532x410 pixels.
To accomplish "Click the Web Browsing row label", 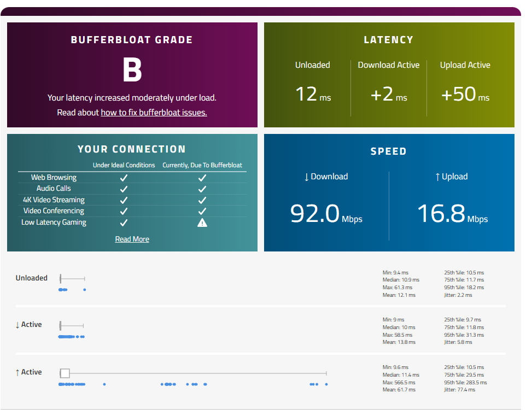I will tap(54, 177).
